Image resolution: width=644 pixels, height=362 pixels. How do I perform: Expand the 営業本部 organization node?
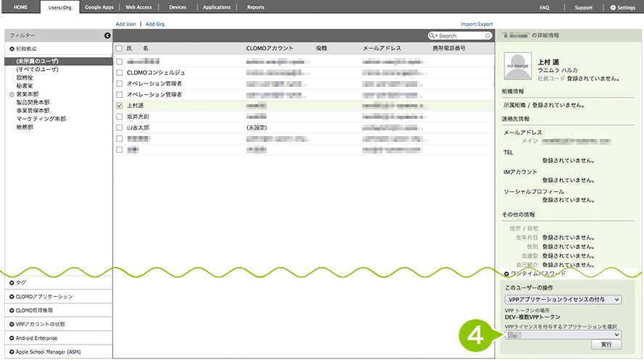click(12, 94)
